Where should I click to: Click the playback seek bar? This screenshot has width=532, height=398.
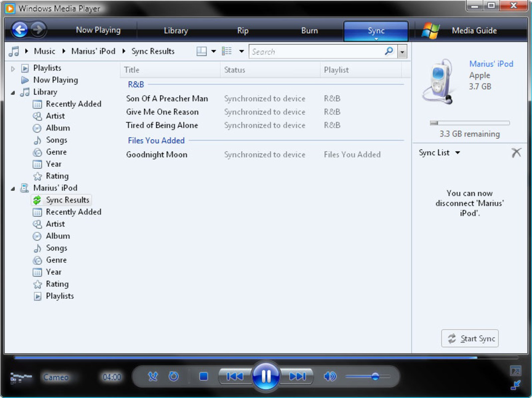266,358
